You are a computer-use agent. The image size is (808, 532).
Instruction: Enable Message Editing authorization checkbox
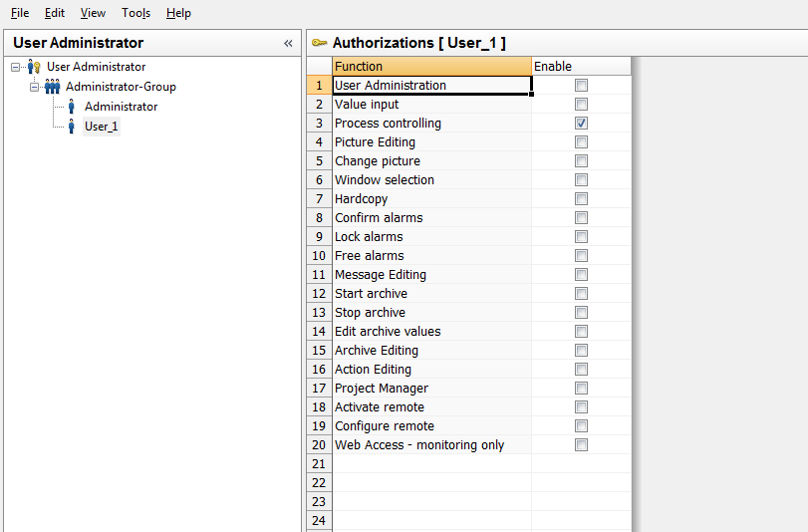coord(581,275)
